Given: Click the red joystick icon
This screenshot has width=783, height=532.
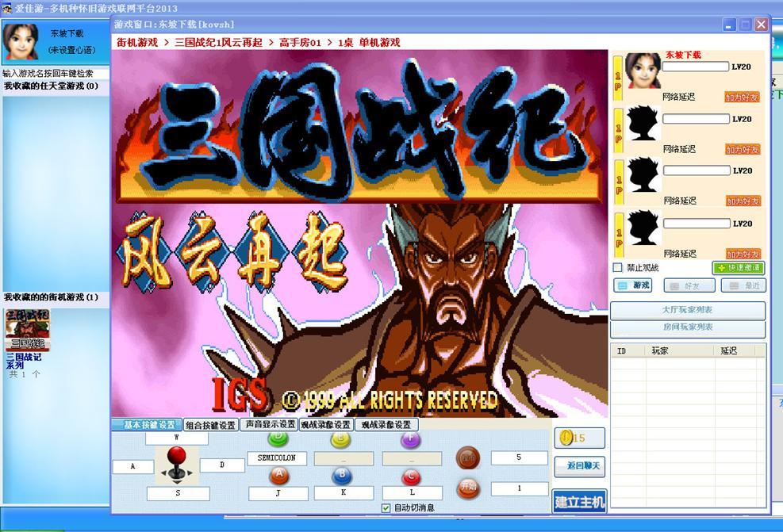Looking at the screenshot, I should pyautogui.click(x=177, y=465).
